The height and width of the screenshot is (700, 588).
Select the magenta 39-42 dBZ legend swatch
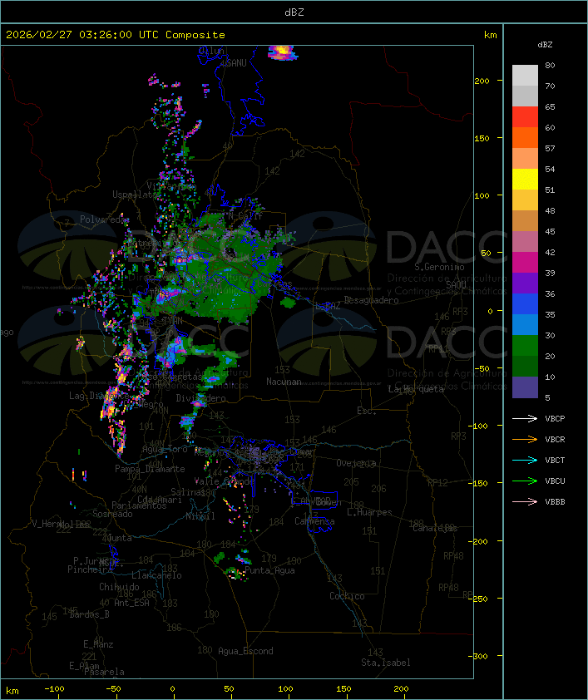click(x=525, y=262)
